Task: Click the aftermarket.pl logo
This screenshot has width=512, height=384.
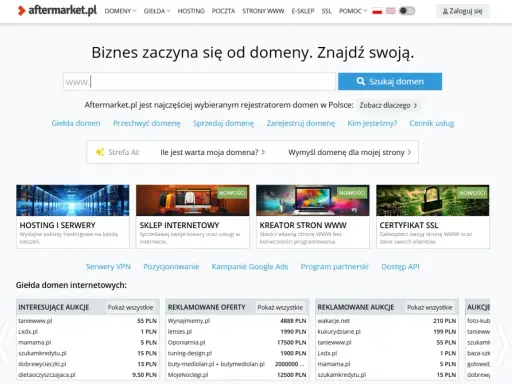Action: [x=57, y=11]
